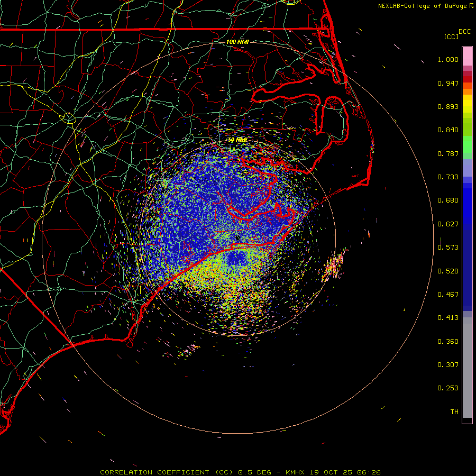Click the 0.307 legend value
Viewport: 476px width, 476px height.
pos(448,365)
